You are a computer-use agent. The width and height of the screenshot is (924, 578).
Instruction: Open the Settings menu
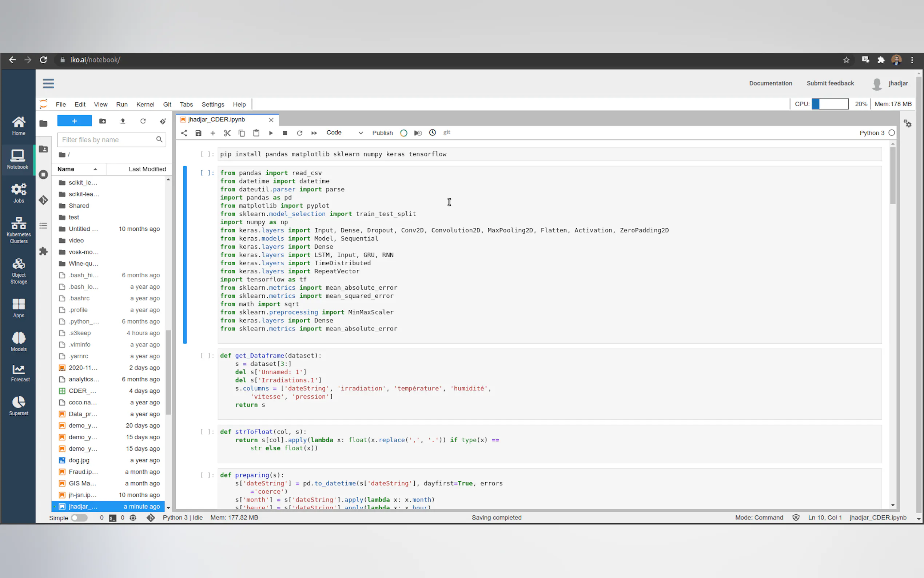(x=213, y=104)
